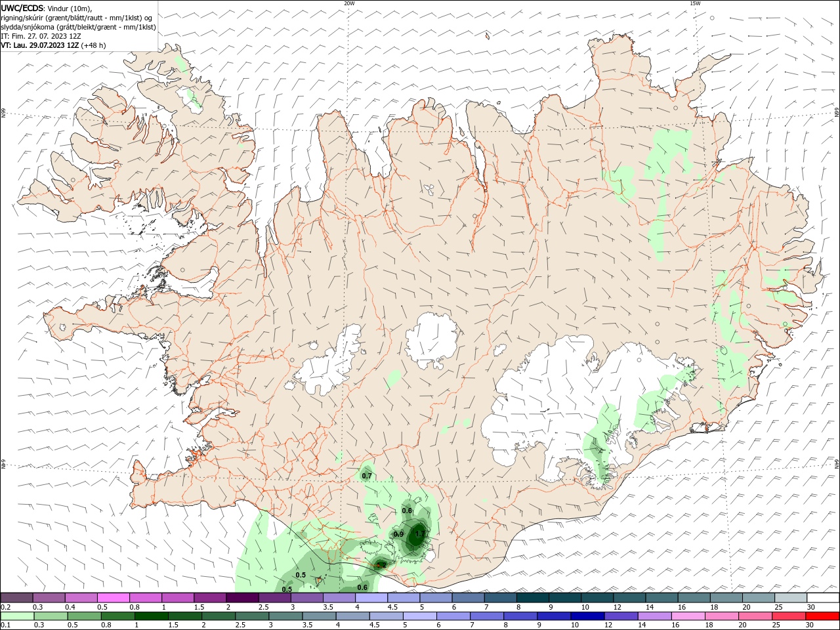Click the '20W' longitude label at top
This screenshot has width=840, height=630.
(x=349, y=3)
